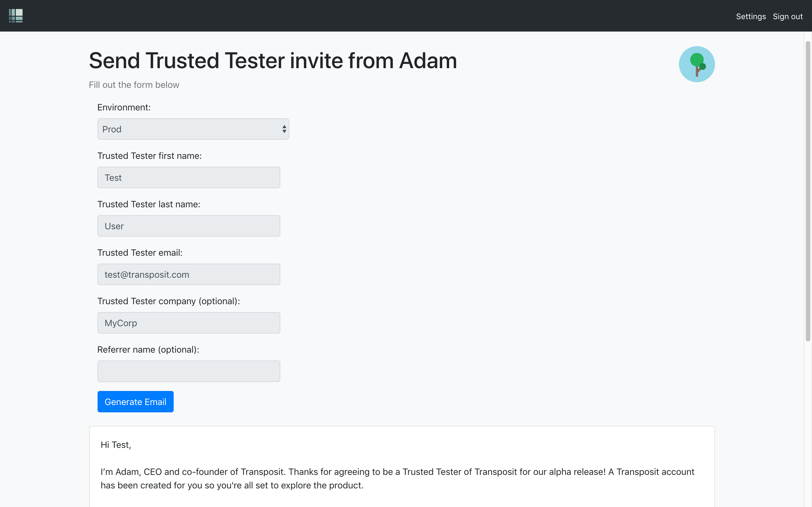Click the "Referrer name (optional):" label
The image size is (812, 507).
(x=148, y=350)
